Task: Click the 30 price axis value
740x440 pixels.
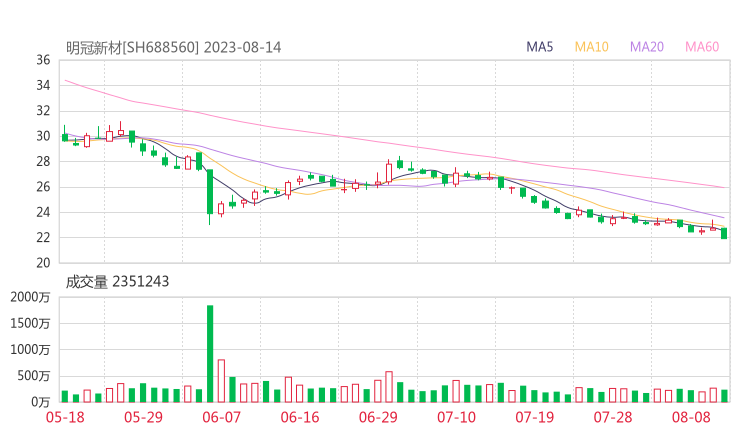Action: [43, 136]
